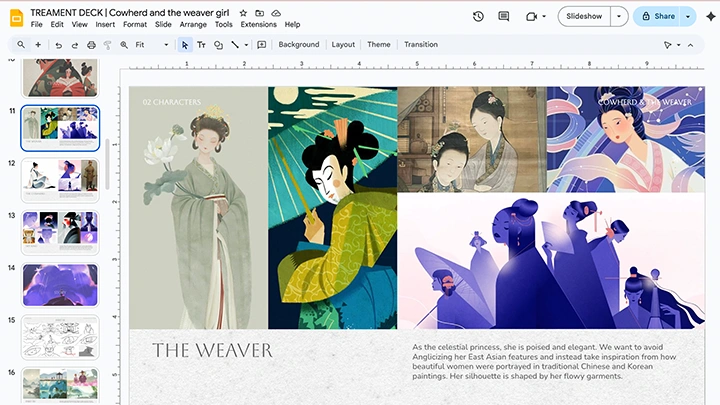This screenshot has width=720, height=405.
Task: Open the Edit menu
Action: 57,25
